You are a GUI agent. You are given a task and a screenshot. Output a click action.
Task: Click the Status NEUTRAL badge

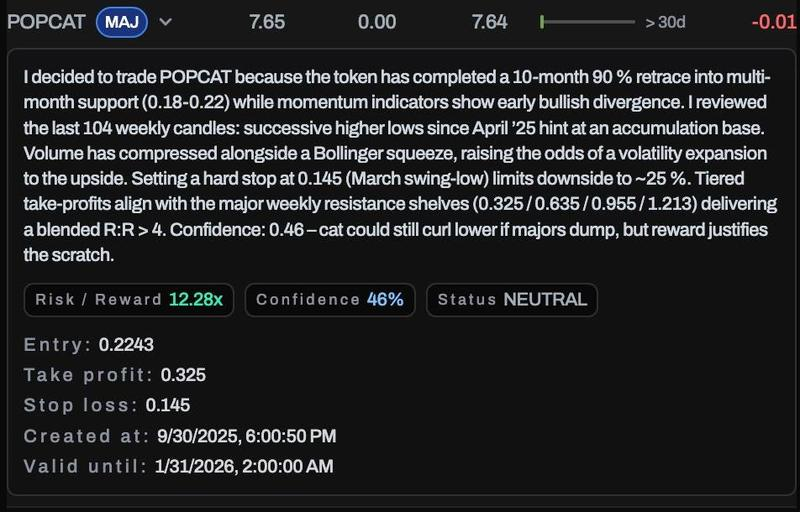coord(511,300)
